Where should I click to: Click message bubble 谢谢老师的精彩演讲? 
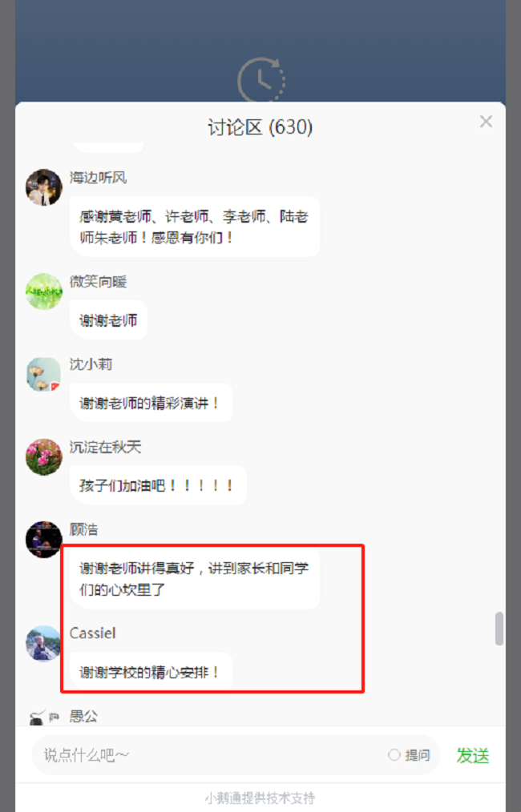[x=151, y=403]
